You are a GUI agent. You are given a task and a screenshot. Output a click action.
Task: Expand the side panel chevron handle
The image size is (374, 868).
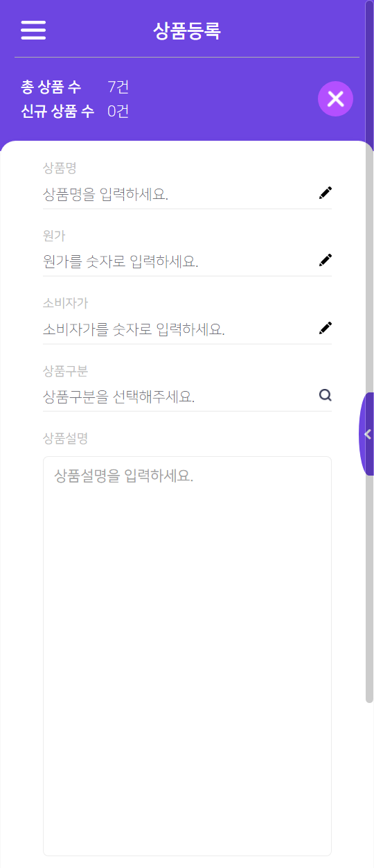[367, 434]
